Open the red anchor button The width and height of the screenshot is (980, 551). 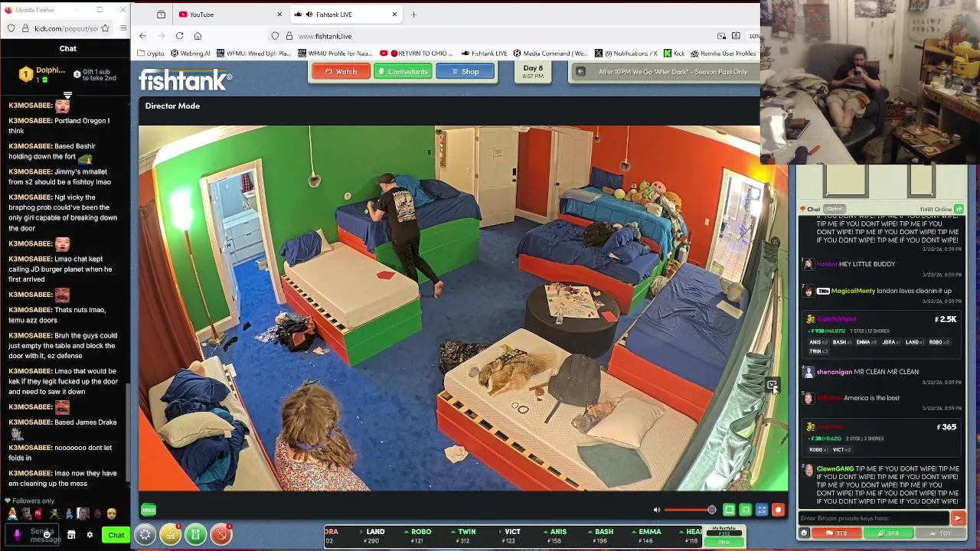click(220, 535)
